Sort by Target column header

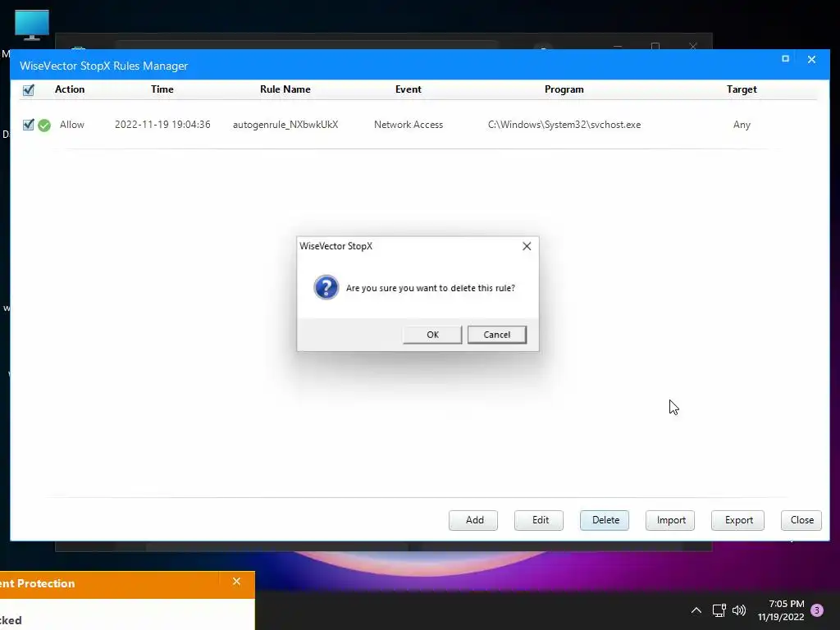tap(742, 89)
